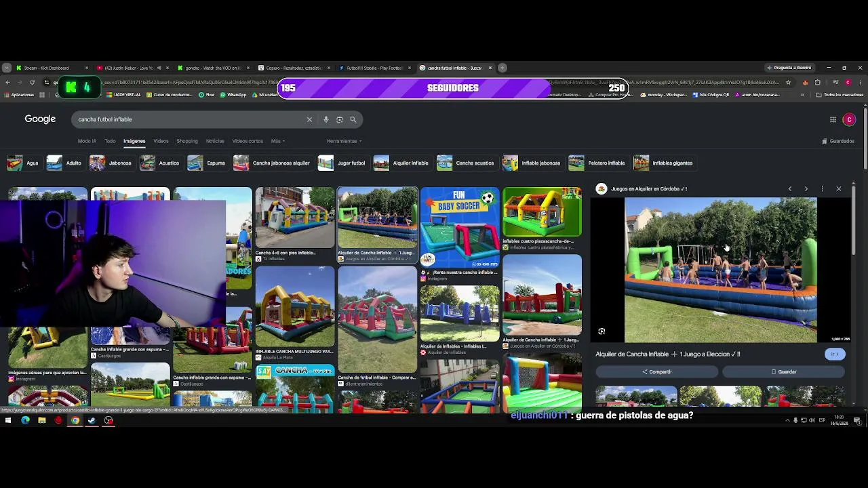Show hidden system tray icons
Screen dimensions: 868x488
coord(787,420)
